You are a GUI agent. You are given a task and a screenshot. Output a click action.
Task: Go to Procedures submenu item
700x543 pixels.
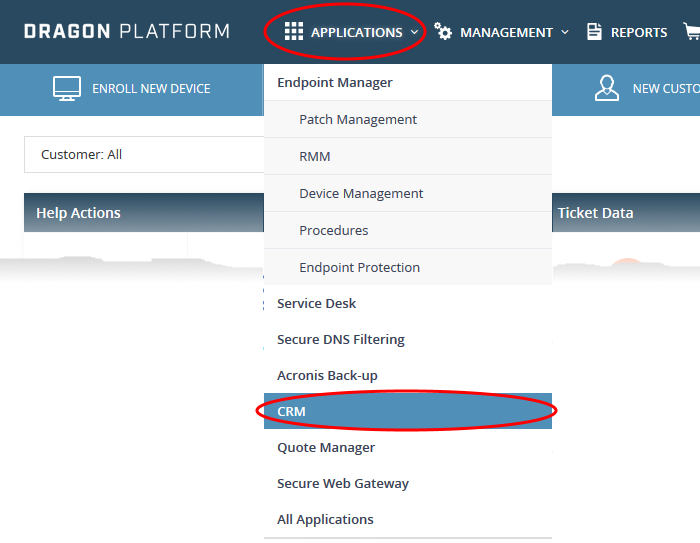tap(408, 230)
